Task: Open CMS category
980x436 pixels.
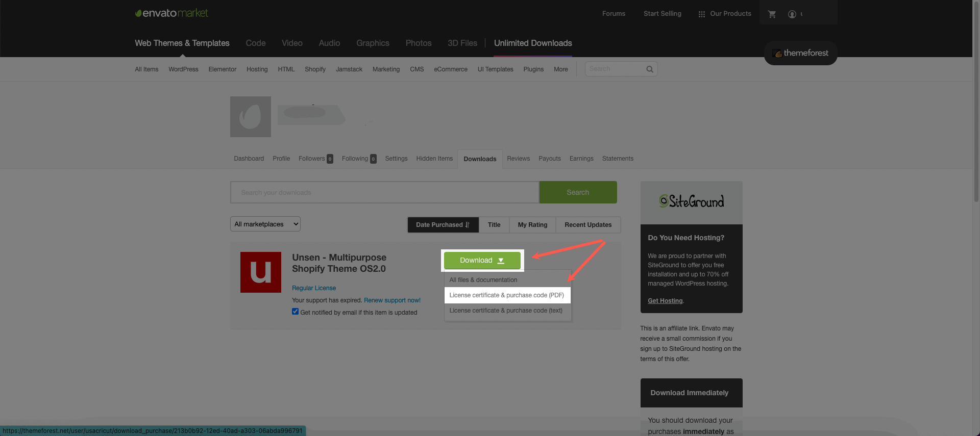Action: point(417,69)
